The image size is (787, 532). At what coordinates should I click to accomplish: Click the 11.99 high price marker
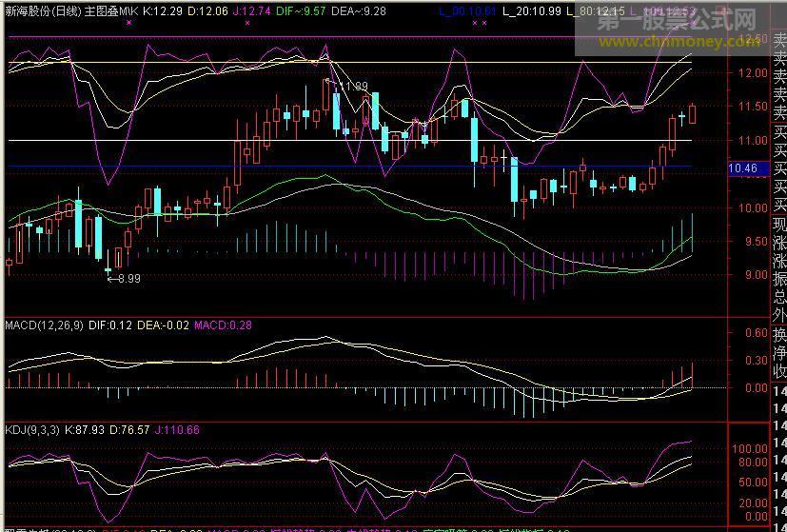[351, 87]
